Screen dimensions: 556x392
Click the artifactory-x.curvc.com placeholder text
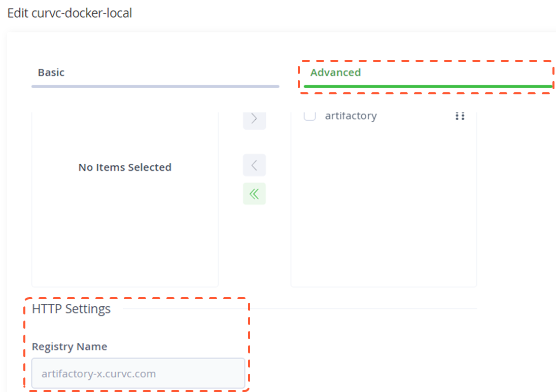(x=98, y=374)
